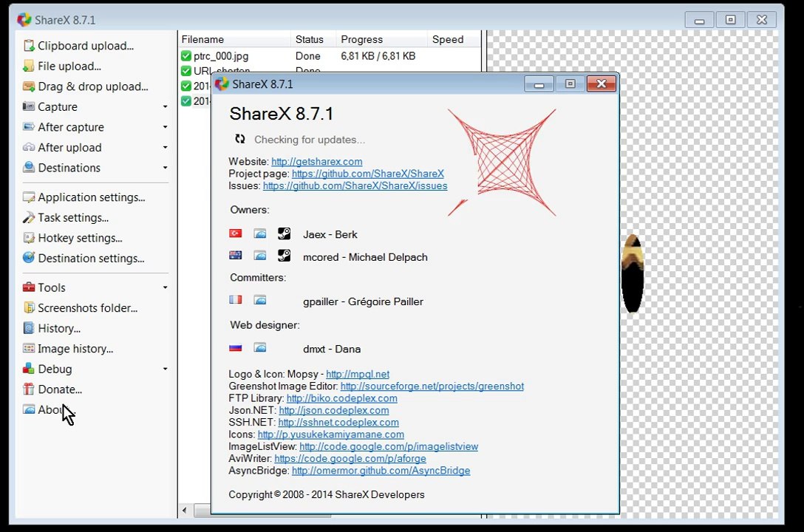Image resolution: width=804 pixels, height=532 pixels.
Task: Expand the Debug submenu arrow
Action: tap(165, 369)
